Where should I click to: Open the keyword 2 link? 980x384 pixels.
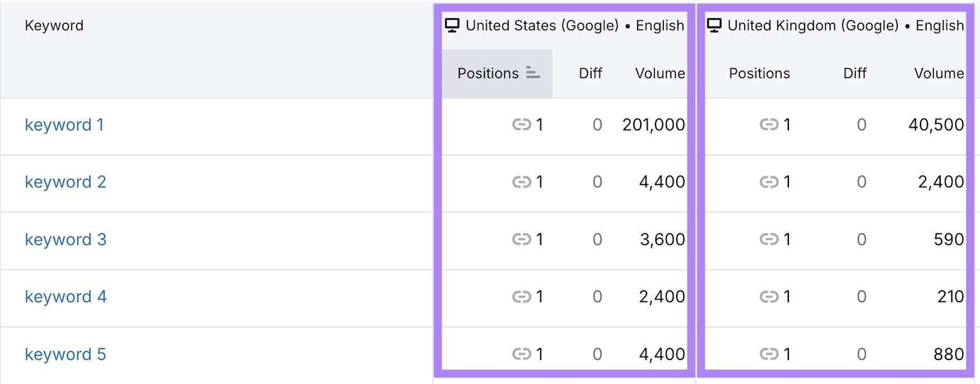[66, 182]
